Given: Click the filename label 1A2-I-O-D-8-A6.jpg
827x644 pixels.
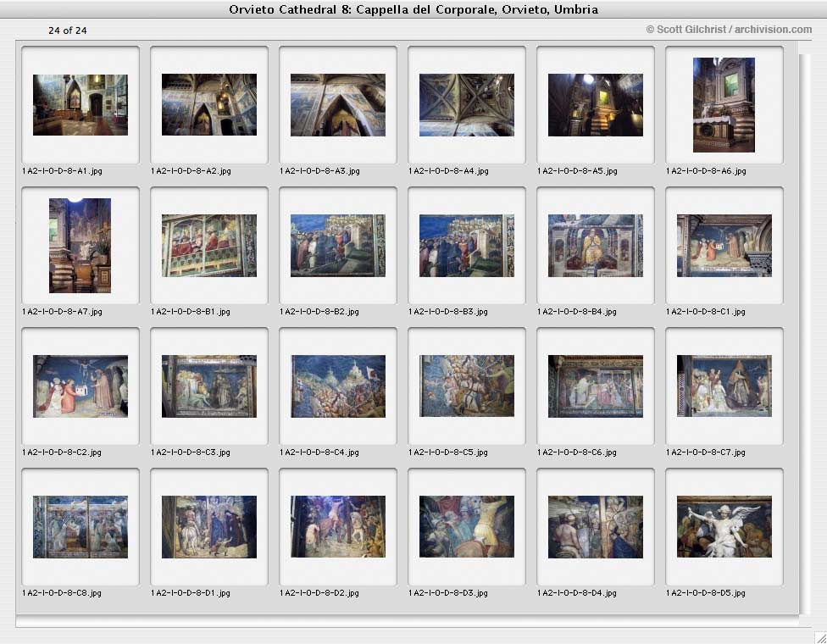Looking at the screenshot, I should 706,171.
